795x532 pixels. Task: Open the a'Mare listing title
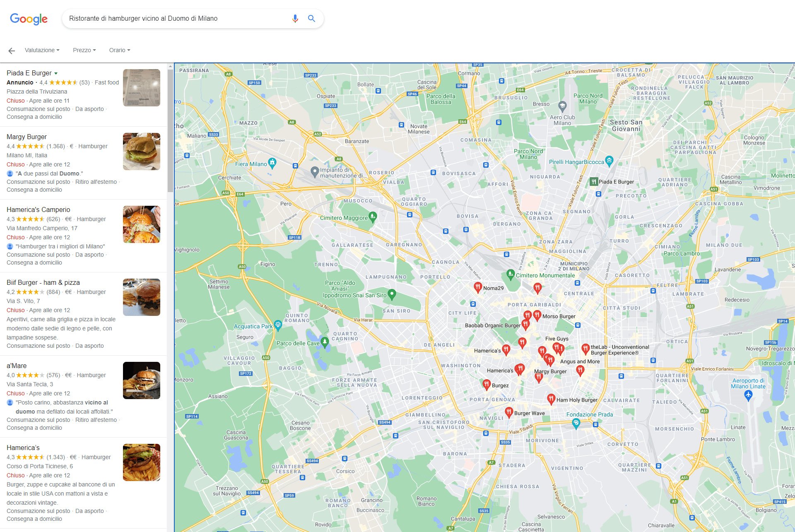tap(17, 366)
